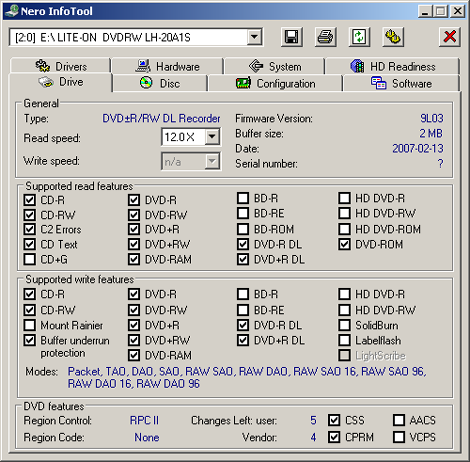Viewport: 470px width, 462px height.
Task: Click the buffer size value 2 MB
Action: pyautogui.click(x=431, y=133)
